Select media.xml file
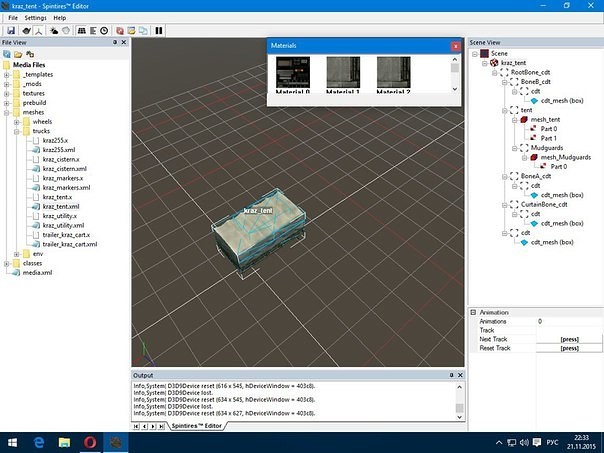Image resolution: width=604 pixels, height=453 pixels. (37, 273)
